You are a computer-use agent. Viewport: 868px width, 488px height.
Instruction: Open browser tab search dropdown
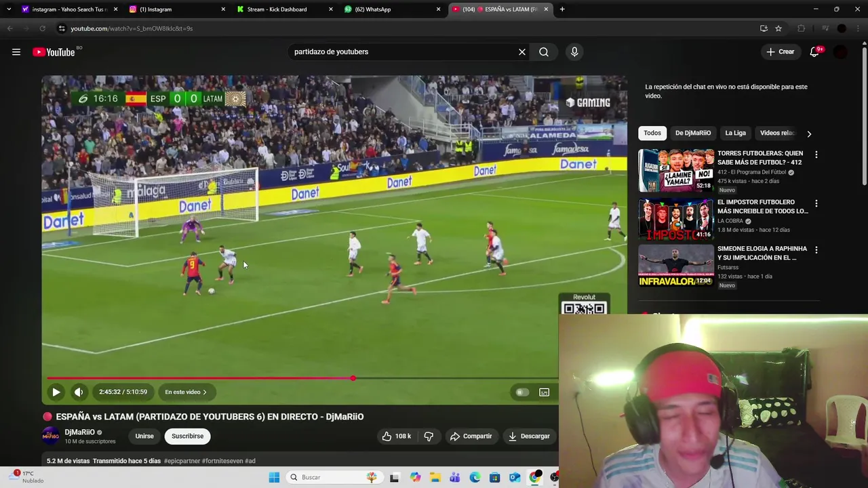8,9
